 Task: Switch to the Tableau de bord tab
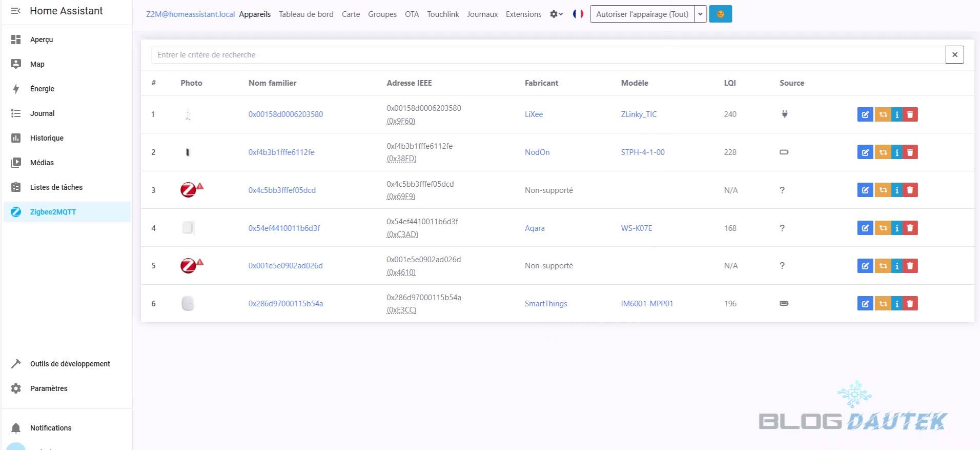[x=306, y=14]
